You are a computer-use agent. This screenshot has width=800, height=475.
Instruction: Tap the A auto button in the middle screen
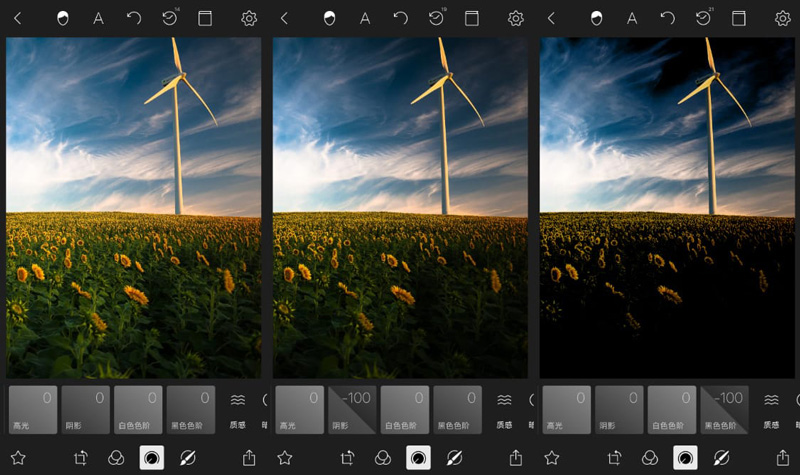coord(365,18)
